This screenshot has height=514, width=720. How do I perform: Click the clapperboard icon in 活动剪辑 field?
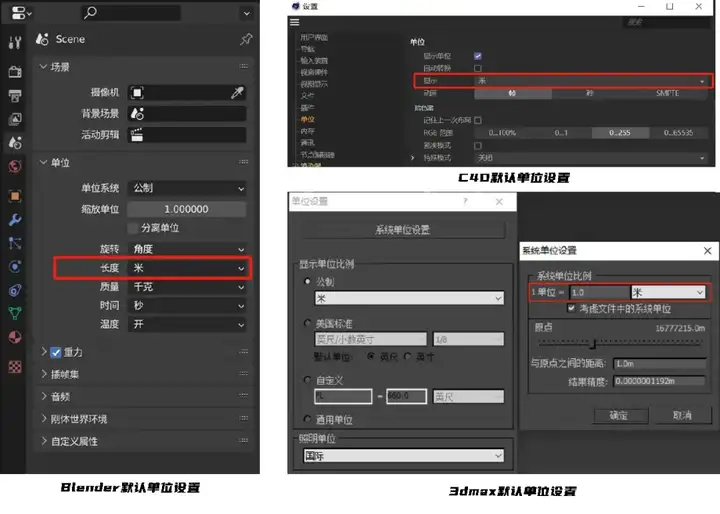click(x=137, y=135)
